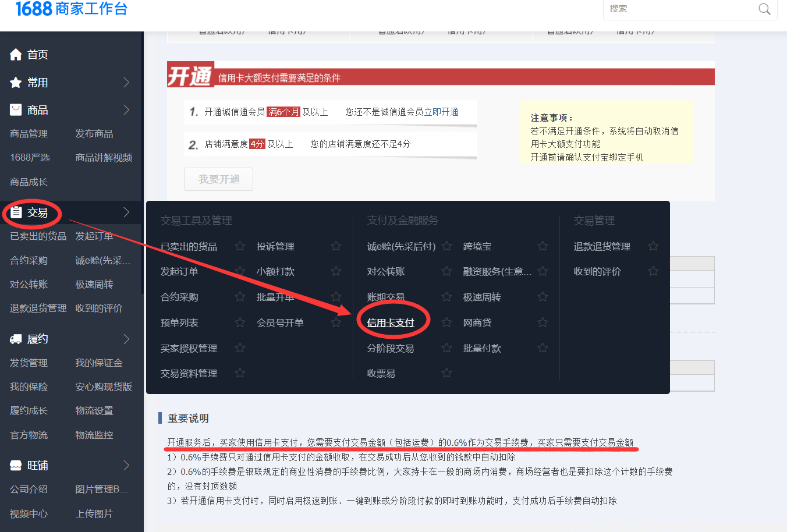Viewport: 787px width, 532px height.
Task: Click the truck icon beside 履约
Action: point(16,339)
